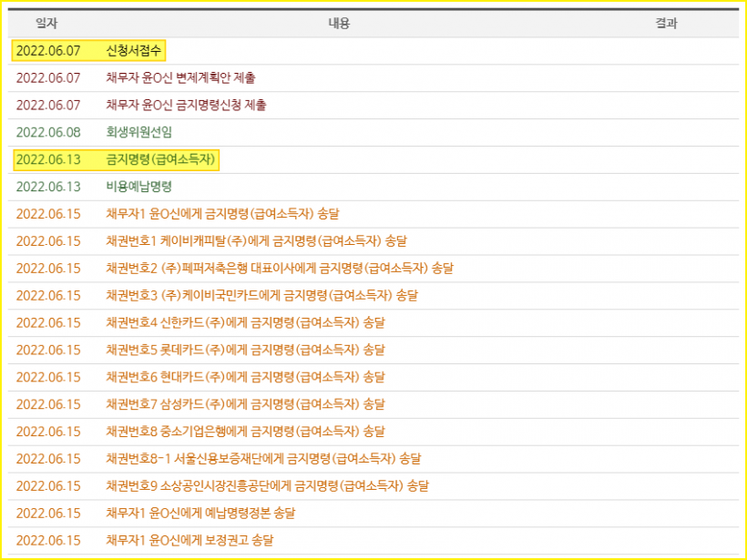Viewport: 747px width, 560px height.
Task: Click date in 보정권고 송달 row
Action: pyautogui.click(x=48, y=540)
